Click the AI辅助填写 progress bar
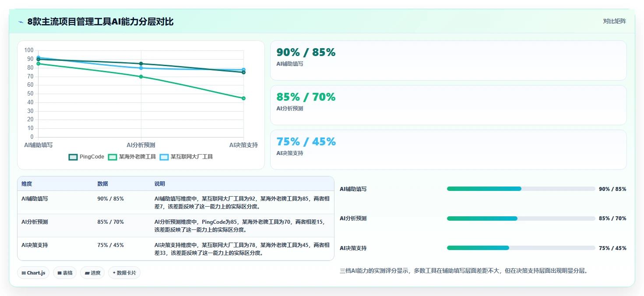Image resolution: width=644 pixels, height=296 pixels. 521,189
